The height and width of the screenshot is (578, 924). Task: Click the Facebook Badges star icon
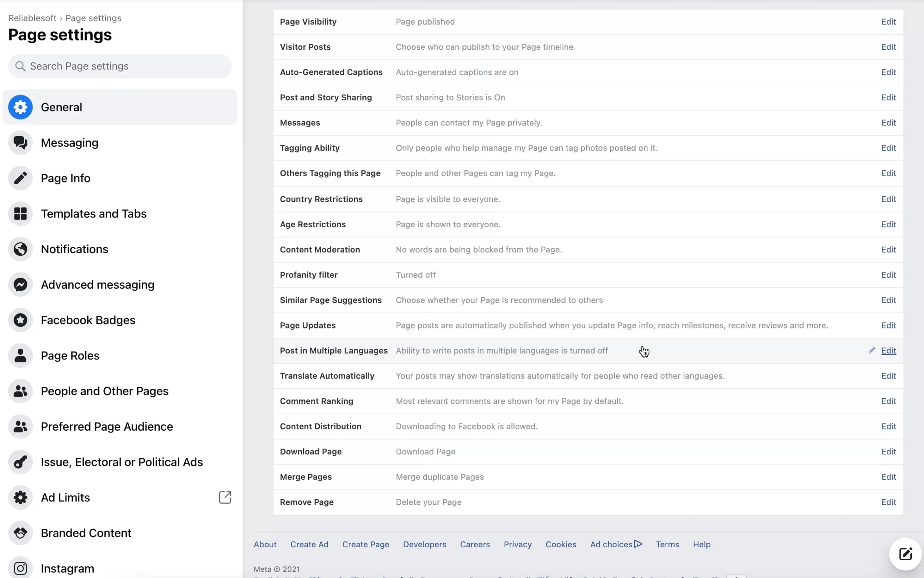coord(20,320)
